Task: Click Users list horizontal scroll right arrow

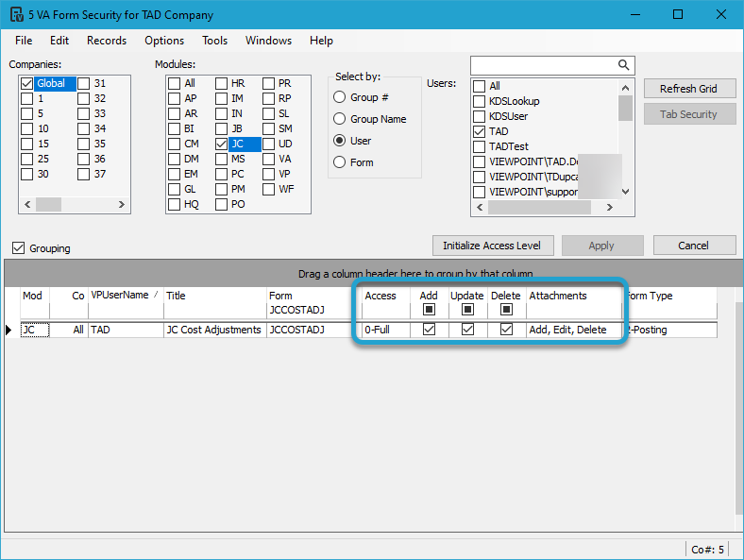Action: pos(610,208)
